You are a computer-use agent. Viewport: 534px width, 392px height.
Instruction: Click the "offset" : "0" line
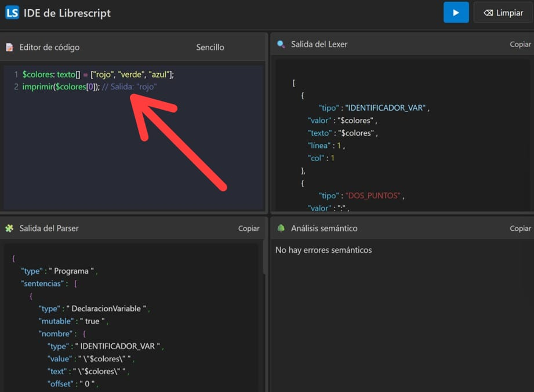coord(72,384)
